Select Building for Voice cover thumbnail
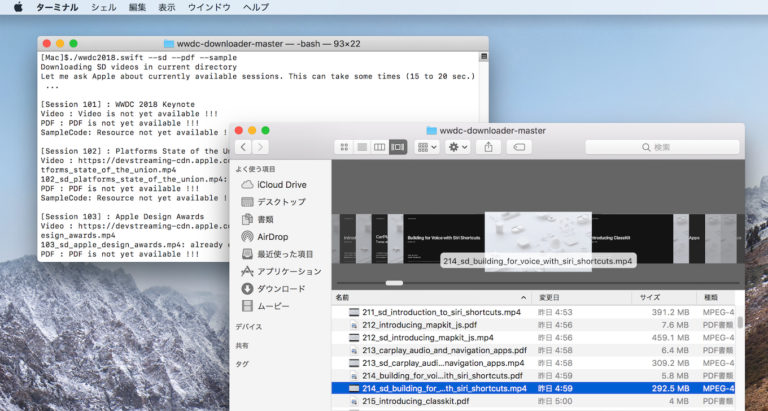The width and height of the screenshot is (768, 411). [x=444, y=238]
